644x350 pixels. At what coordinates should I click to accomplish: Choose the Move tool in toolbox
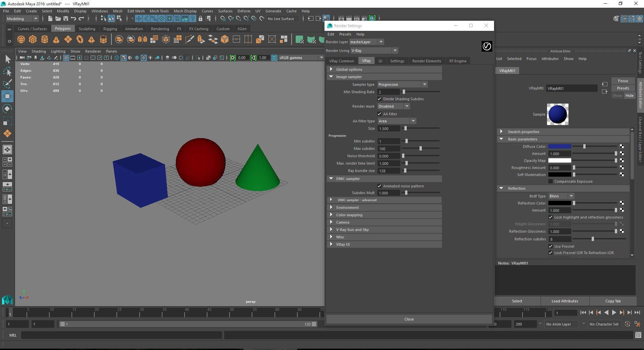pyautogui.click(x=7, y=96)
